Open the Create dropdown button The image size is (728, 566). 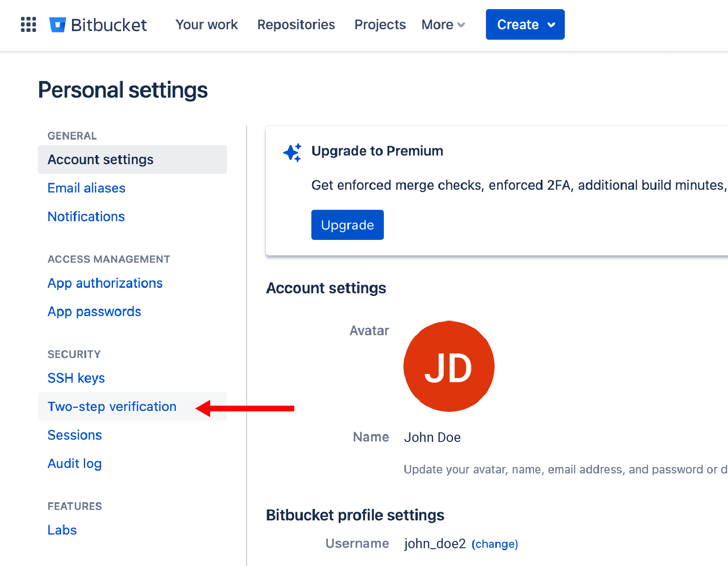click(x=525, y=25)
